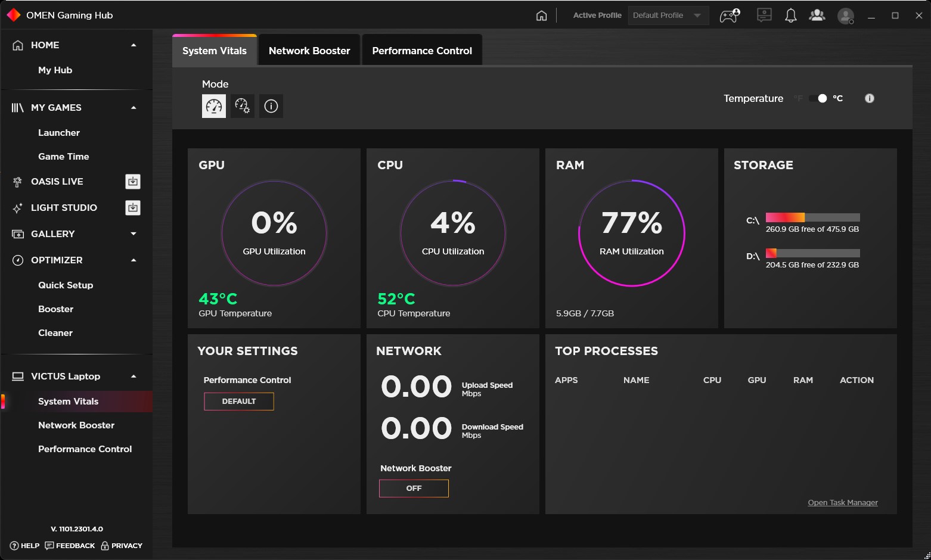This screenshot has width=931, height=560.
Task: Go to the home icon in title bar
Action: (x=541, y=15)
